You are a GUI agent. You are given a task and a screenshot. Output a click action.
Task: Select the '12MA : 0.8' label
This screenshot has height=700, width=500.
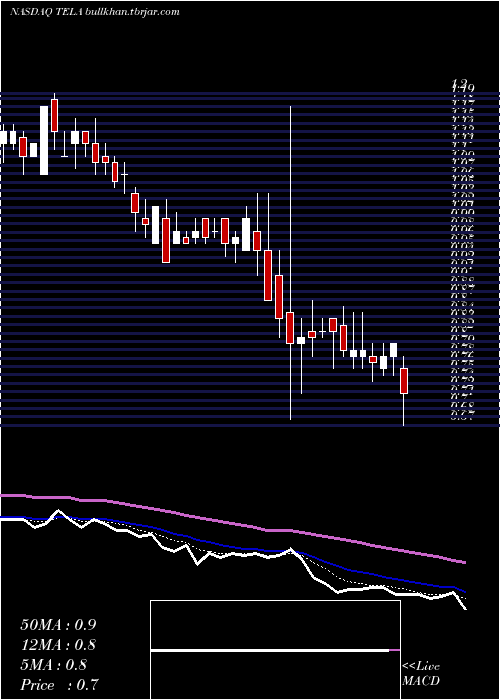(58, 645)
